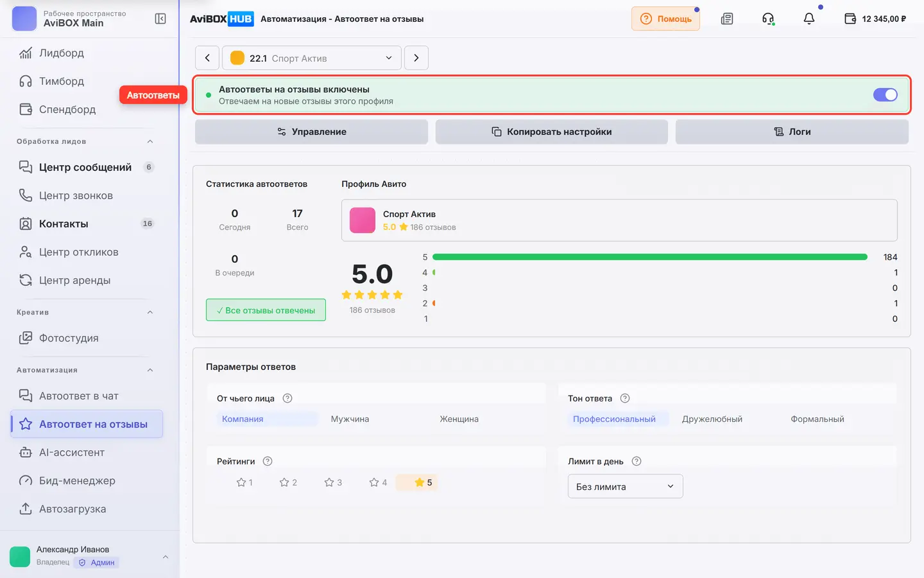This screenshot has width=924, height=578.
Task: Go to previous profile arrow
Action: tap(207, 58)
